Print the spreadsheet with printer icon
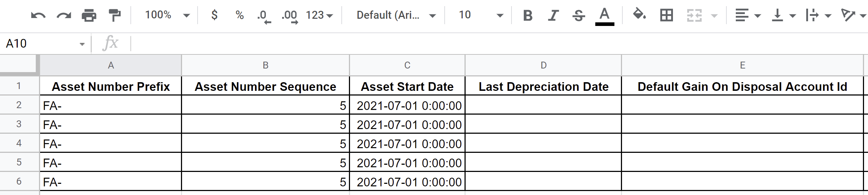The height and width of the screenshot is (195, 868). [x=89, y=15]
